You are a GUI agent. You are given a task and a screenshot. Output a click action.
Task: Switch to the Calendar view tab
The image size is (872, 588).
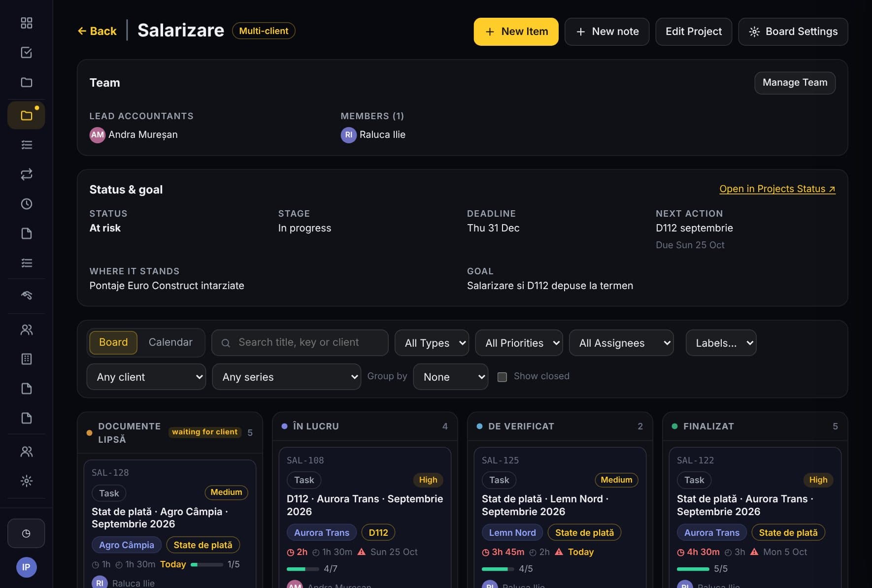click(170, 342)
